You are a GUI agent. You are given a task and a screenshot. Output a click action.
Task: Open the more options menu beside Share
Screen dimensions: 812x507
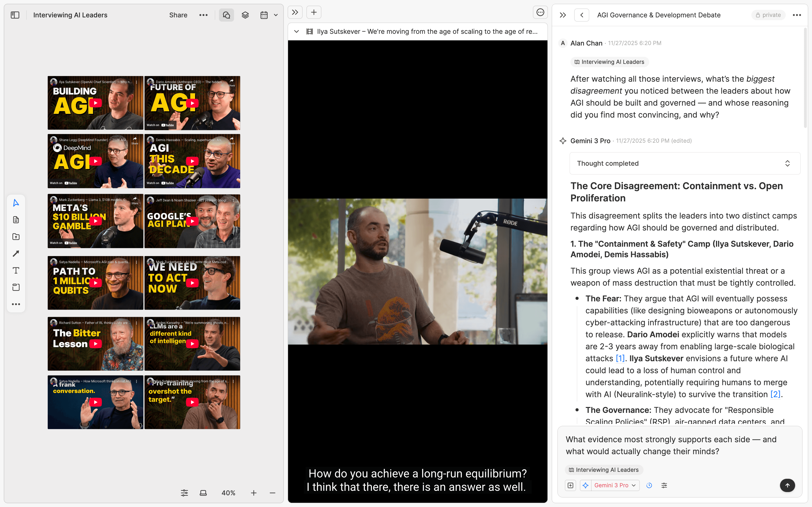[x=203, y=15]
